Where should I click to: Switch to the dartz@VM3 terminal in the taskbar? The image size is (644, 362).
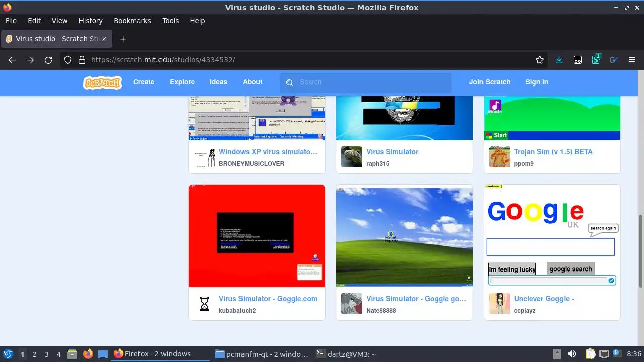pos(346,354)
